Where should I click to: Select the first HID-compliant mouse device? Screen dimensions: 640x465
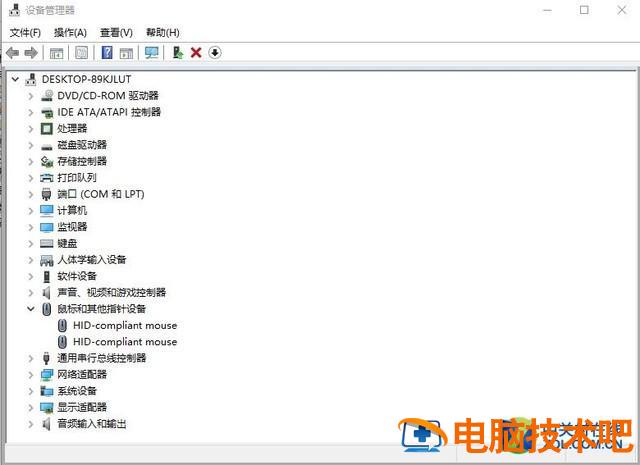point(124,325)
